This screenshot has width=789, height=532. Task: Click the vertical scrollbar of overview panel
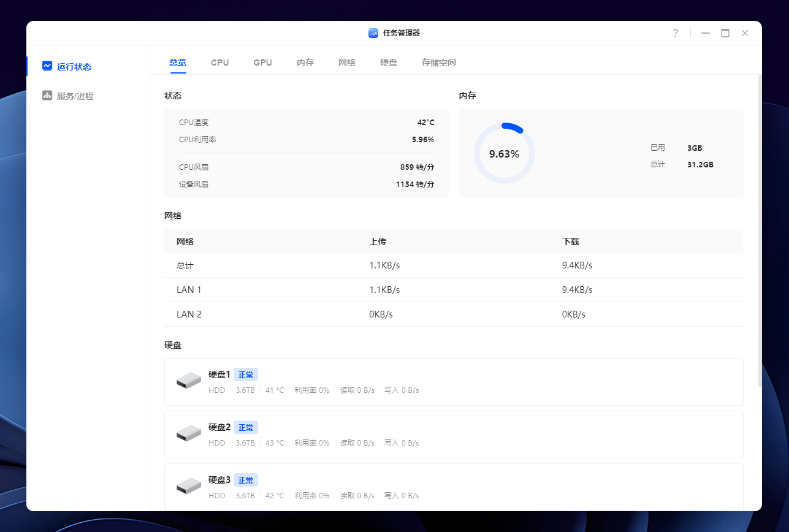pyautogui.click(x=760, y=230)
